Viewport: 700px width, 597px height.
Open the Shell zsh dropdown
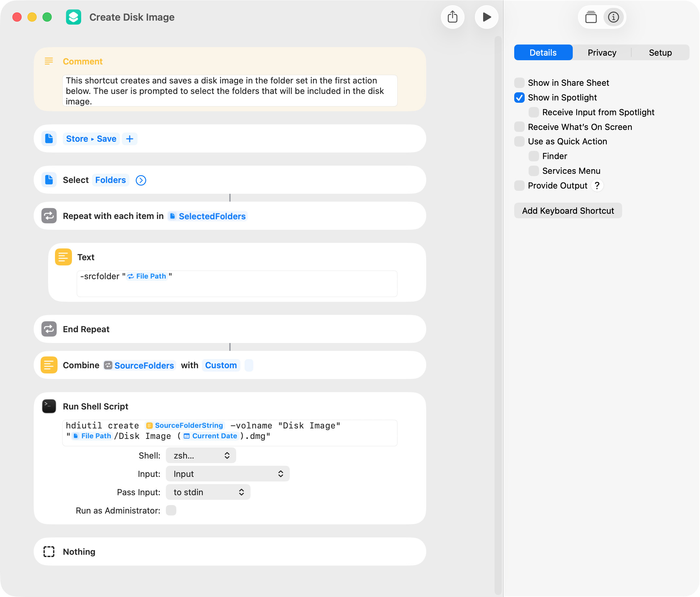pos(201,455)
